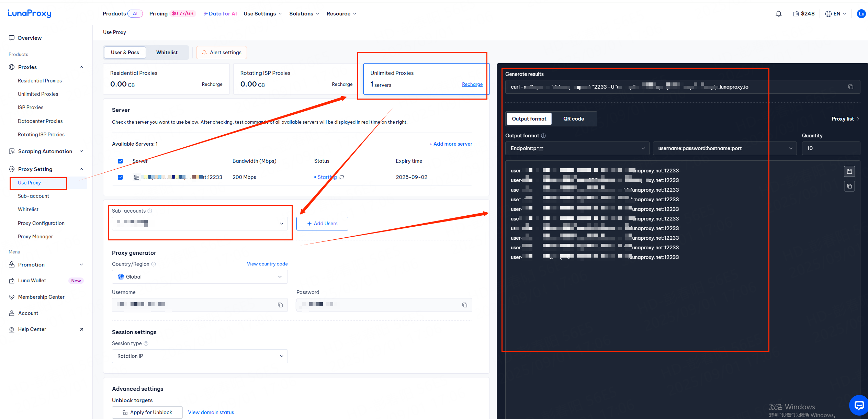Switch to the Whitelist tab
This screenshot has width=868, height=419.
click(x=167, y=53)
